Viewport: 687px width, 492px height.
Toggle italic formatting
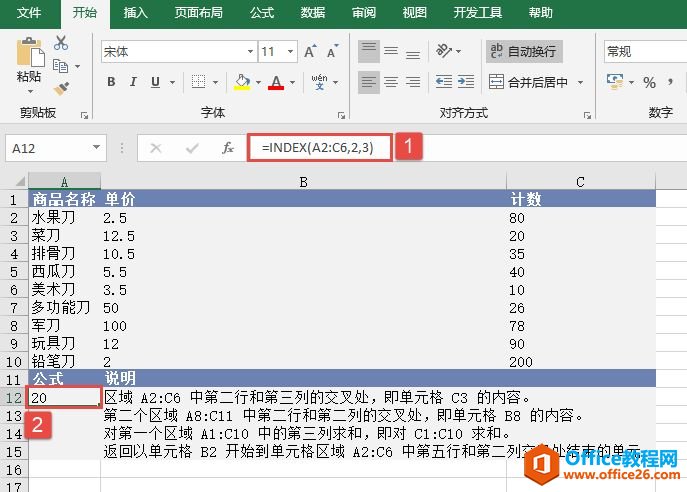(x=133, y=81)
